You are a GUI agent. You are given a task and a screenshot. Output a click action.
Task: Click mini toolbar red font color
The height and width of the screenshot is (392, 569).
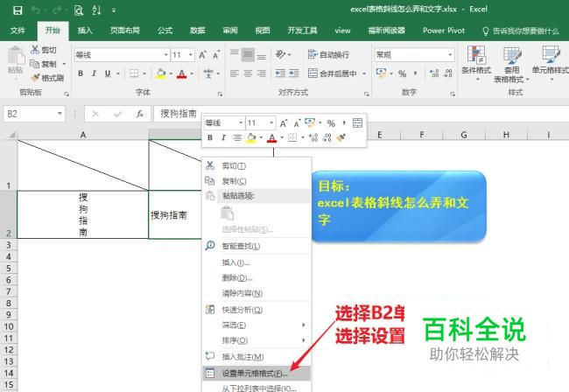(271, 137)
